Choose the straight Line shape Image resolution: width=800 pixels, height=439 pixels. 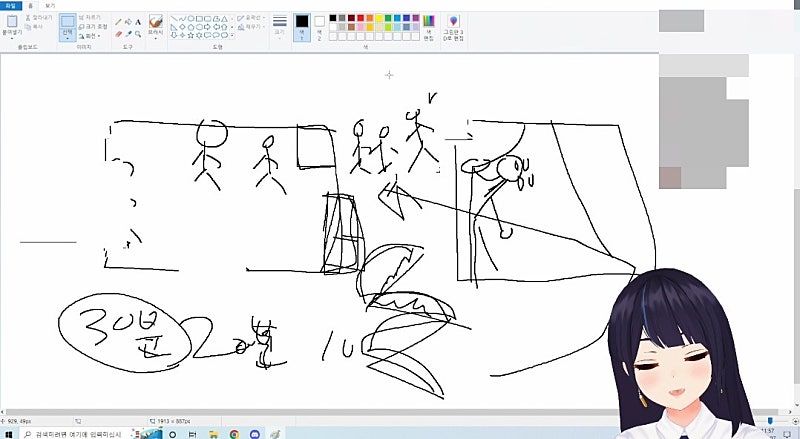coord(174,19)
